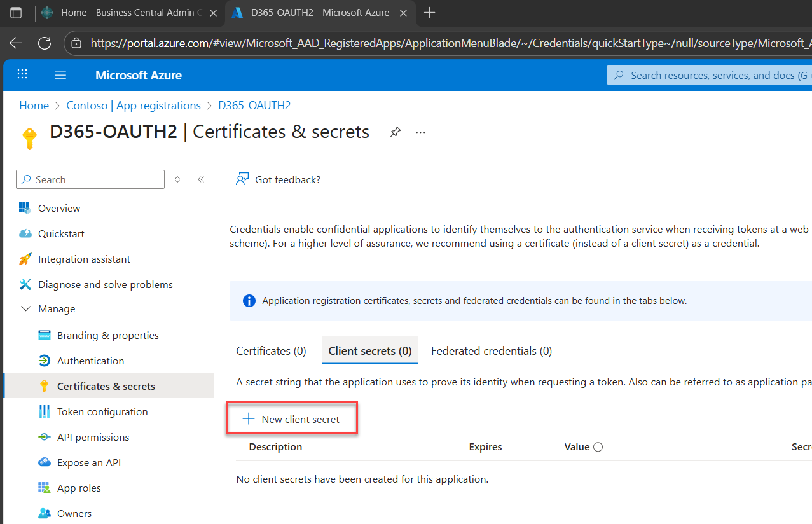Click the Value info icon

point(598,447)
